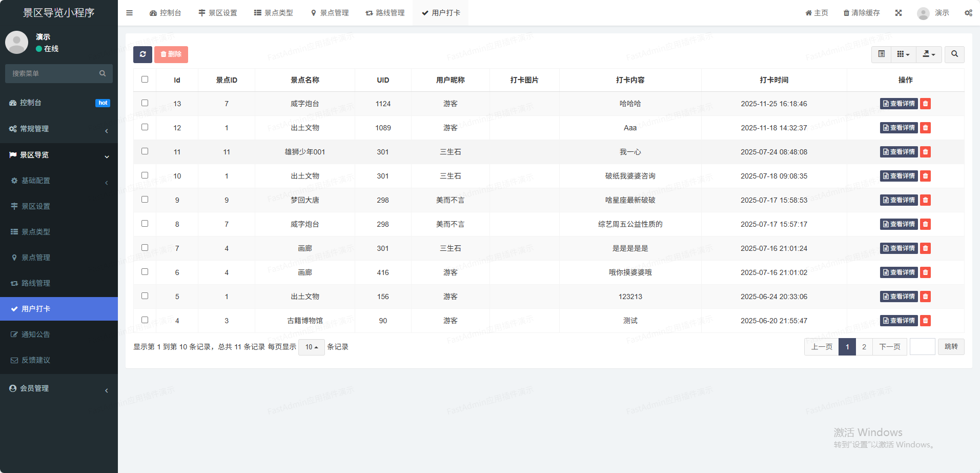This screenshot has width=980, height=473.
Task: Select all rows with header checkbox
Action: pyautogui.click(x=145, y=80)
